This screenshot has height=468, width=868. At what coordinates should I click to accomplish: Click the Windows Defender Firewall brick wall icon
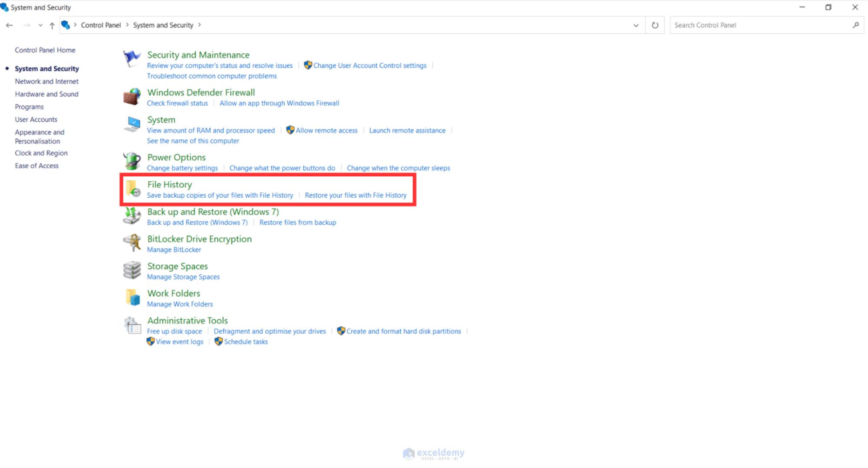click(132, 96)
